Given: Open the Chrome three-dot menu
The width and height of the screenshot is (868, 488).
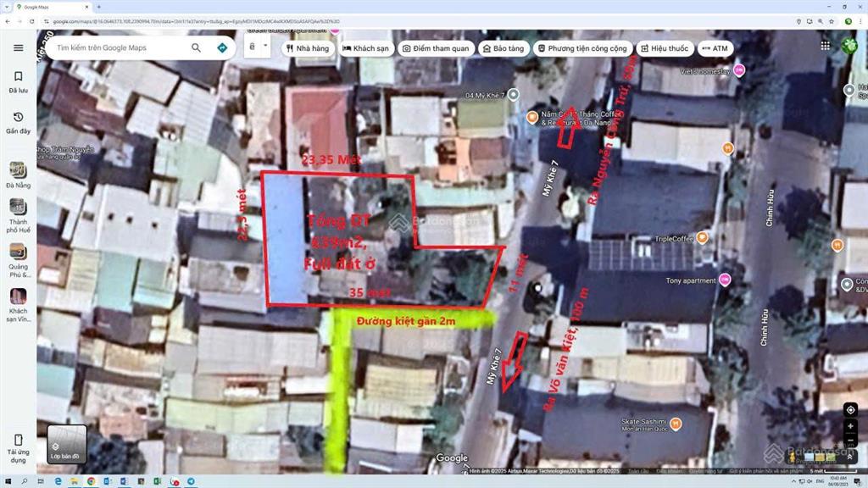Looking at the screenshot, I should point(860,21).
